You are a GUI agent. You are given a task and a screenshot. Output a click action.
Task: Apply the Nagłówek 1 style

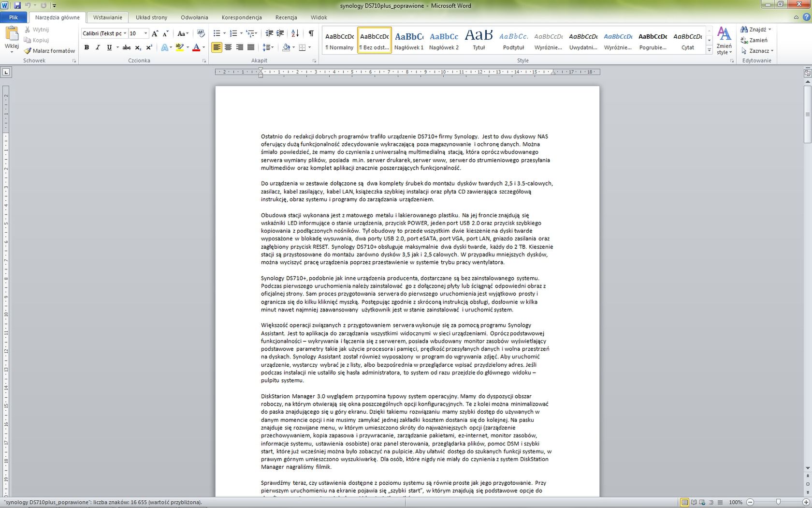409,41
